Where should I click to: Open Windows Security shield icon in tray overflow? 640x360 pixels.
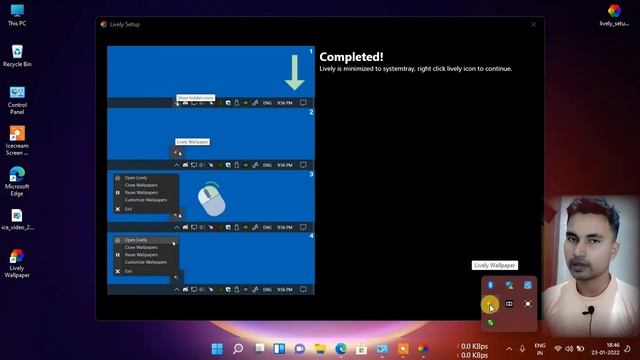coord(509,285)
